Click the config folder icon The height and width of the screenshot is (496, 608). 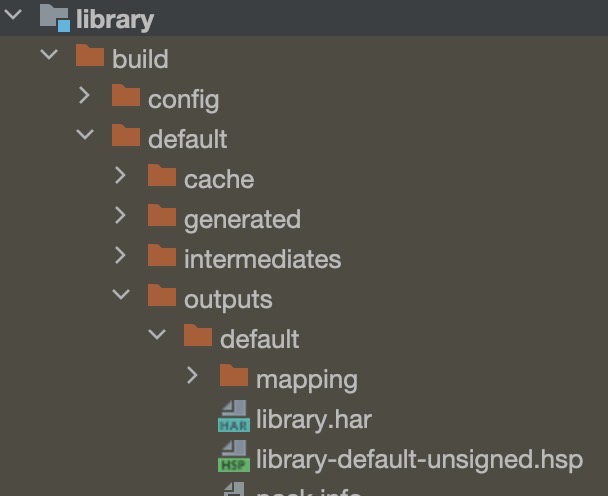126,95
